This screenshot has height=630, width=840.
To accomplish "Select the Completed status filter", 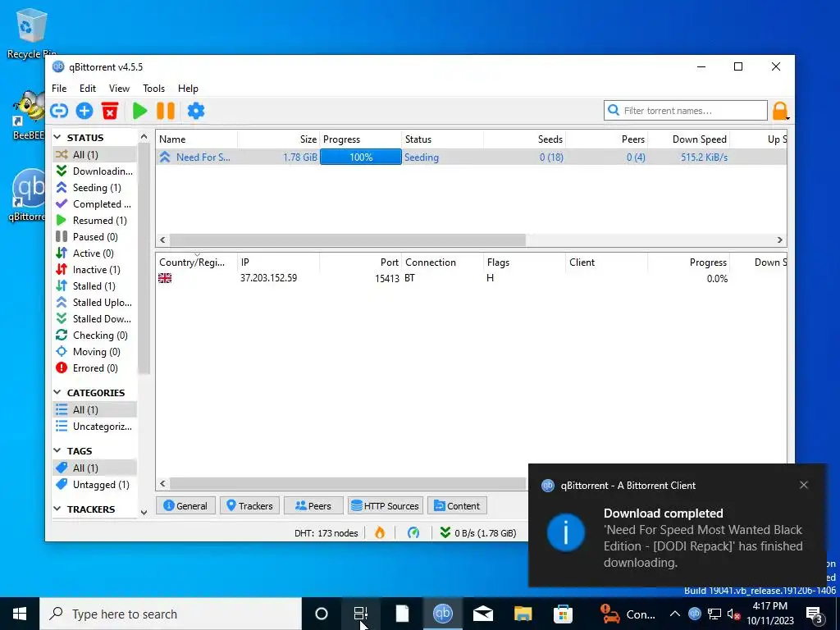I will coord(94,204).
